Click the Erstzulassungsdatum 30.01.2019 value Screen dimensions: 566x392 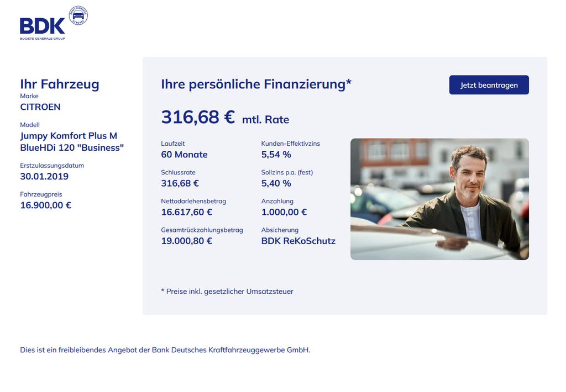point(44,176)
